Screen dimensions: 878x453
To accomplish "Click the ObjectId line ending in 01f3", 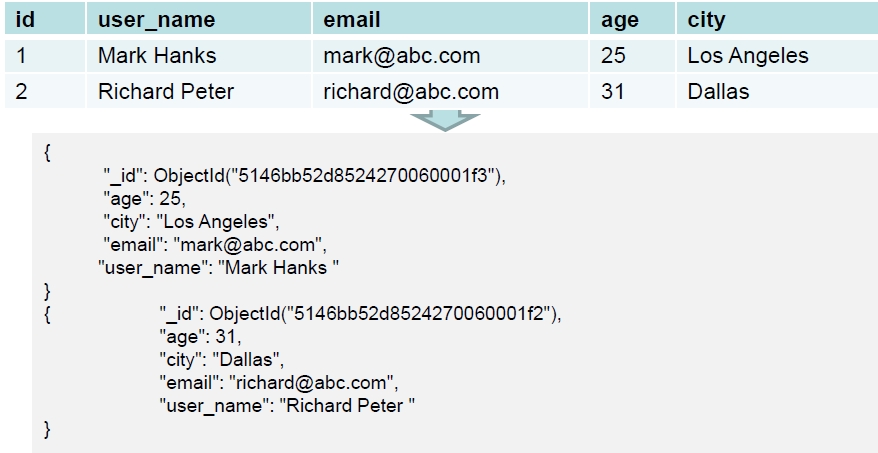I will [x=305, y=176].
